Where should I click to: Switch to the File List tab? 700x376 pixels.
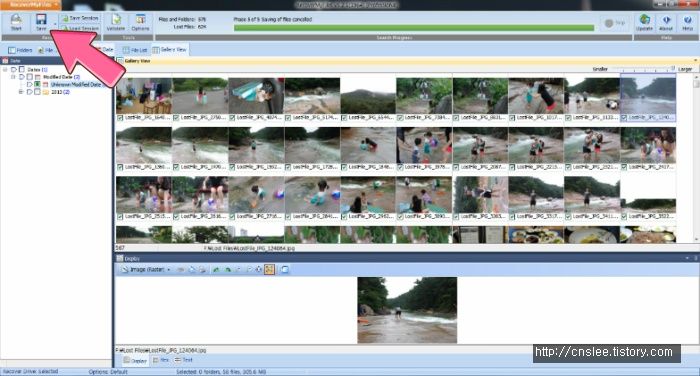(x=135, y=50)
